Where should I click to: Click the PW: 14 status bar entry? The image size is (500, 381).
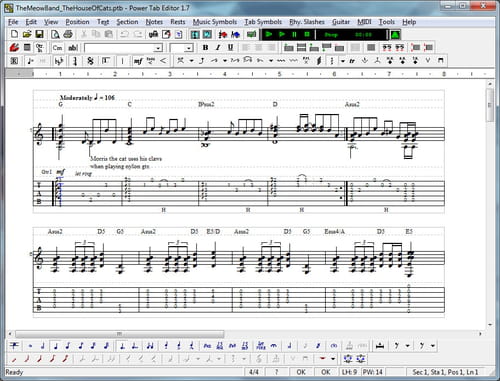372,372
